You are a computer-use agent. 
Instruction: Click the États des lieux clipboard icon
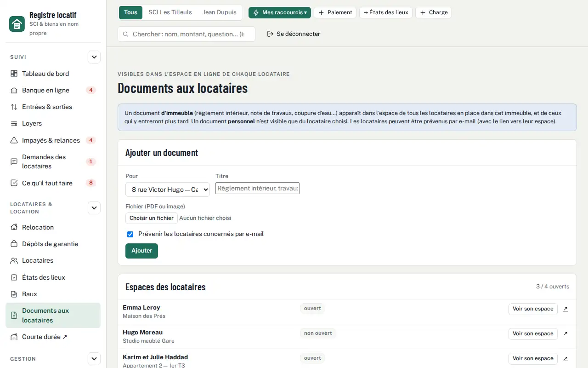tap(14, 277)
